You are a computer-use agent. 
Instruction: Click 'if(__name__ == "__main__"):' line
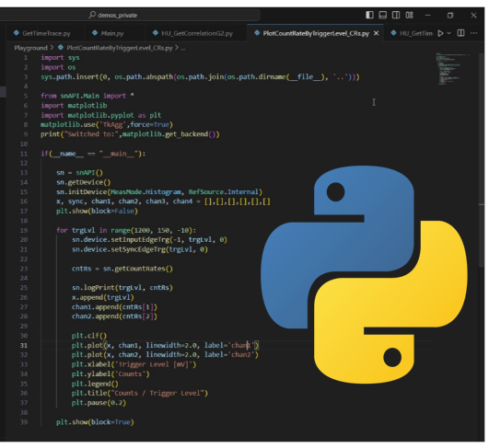93,154
